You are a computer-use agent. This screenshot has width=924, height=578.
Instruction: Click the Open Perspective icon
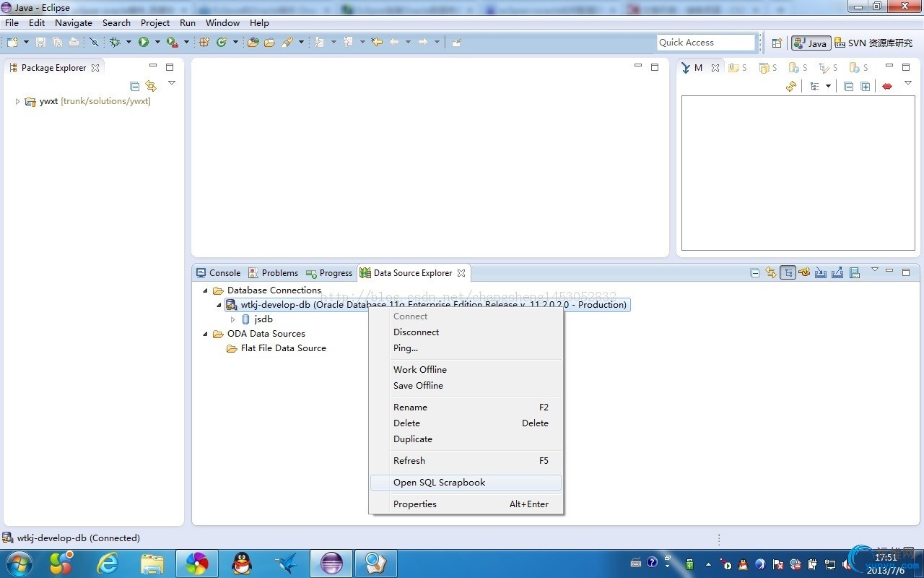(777, 43)
